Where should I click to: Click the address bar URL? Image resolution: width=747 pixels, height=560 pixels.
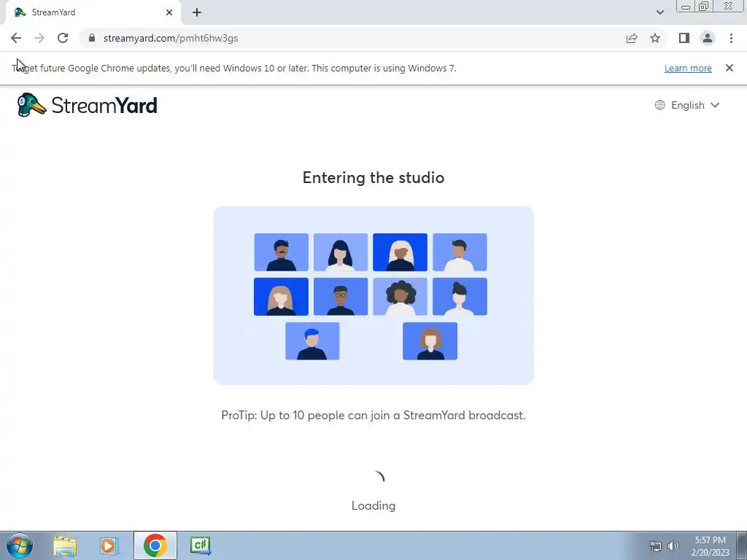click(171, 38)
